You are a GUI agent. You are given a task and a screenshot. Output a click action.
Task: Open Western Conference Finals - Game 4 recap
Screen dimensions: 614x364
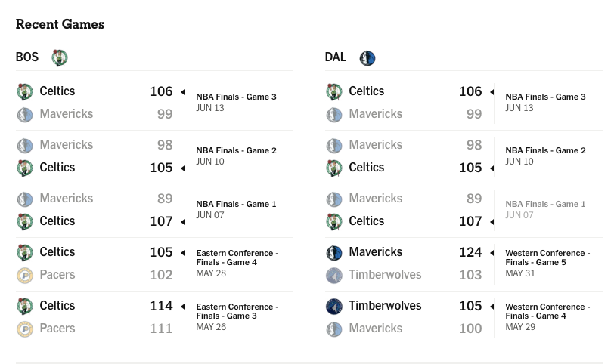pyautogui.click(x=547, y=311)
